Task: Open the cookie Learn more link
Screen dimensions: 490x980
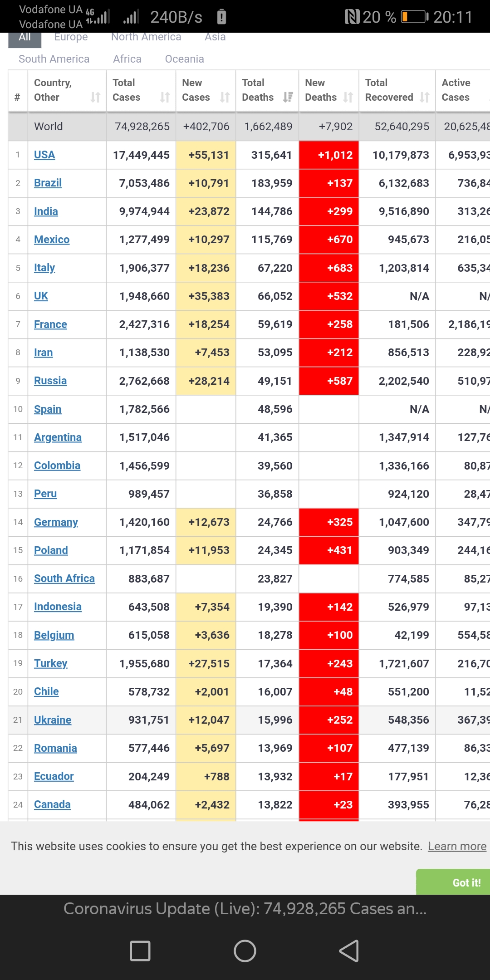Action: pos(457,846)
